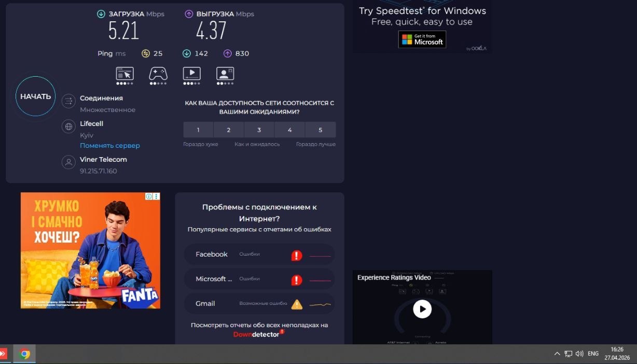
Task: Open the volume tray icon
Action: click(579, 354)
